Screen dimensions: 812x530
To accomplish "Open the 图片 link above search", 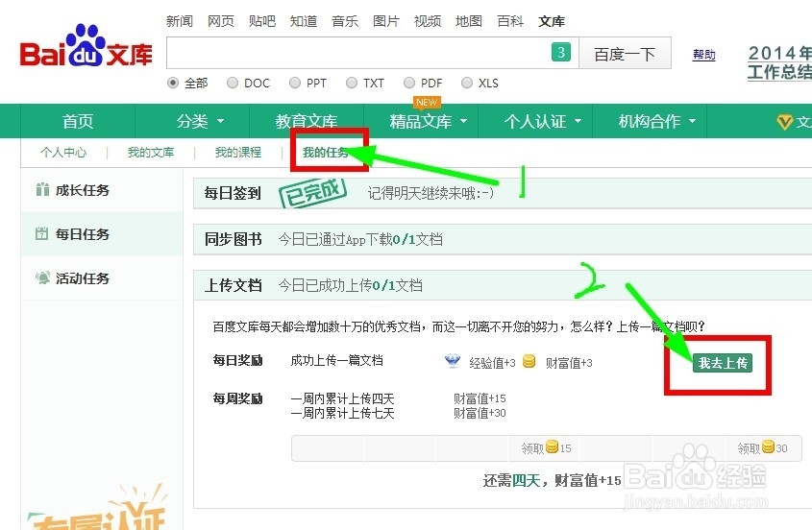I will pyautogui.click(x=386, y=21).
